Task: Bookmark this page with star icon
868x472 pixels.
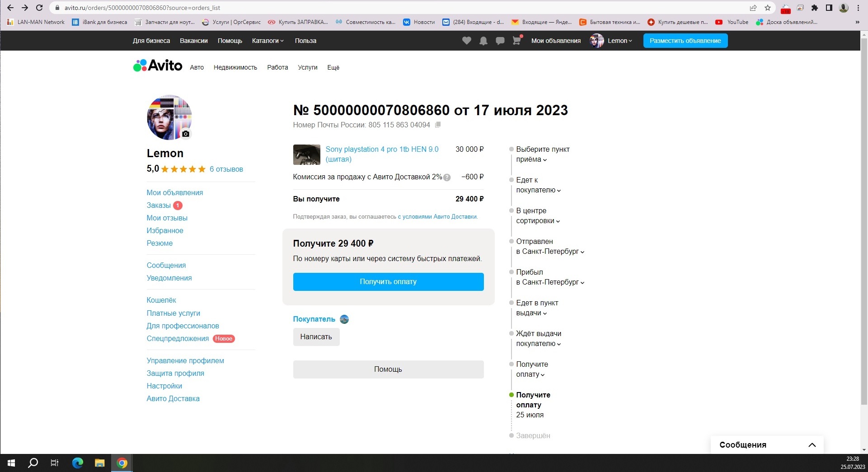Action: pos(768,8)
